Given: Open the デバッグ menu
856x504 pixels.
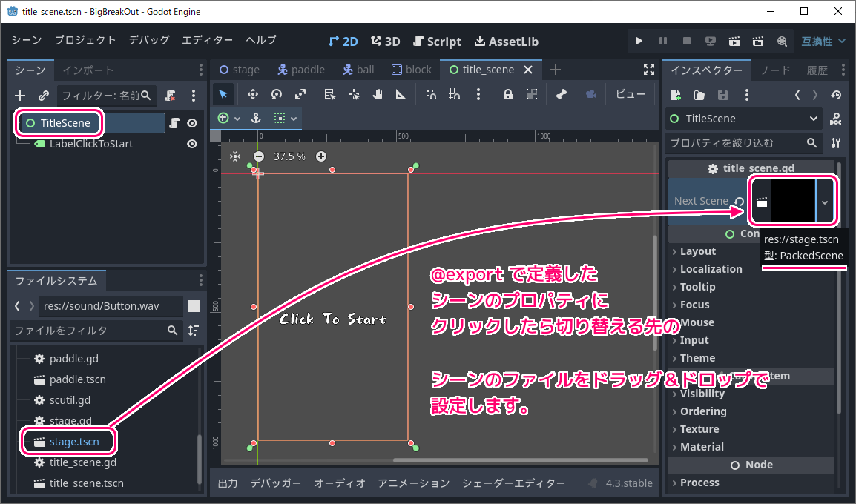Looking at the screenshot, I should tap(149, 40).
